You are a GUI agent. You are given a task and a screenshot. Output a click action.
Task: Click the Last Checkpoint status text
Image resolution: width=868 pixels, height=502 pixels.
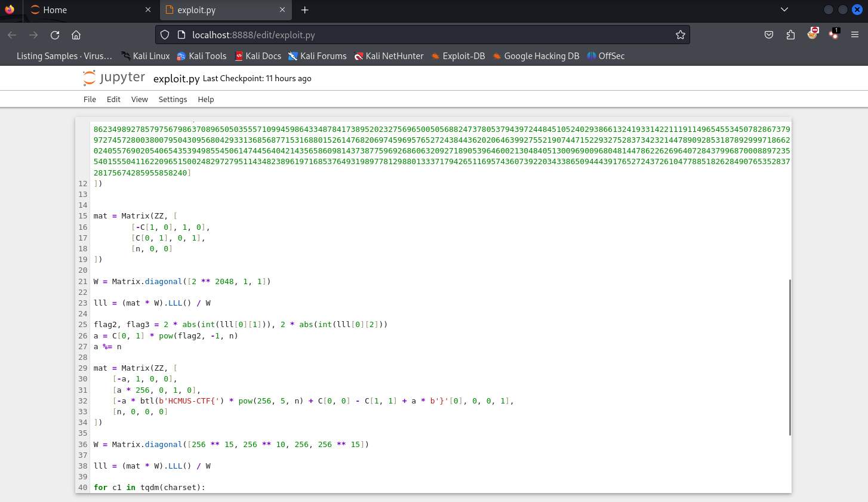pyautogui.click(x=257, y=78)
